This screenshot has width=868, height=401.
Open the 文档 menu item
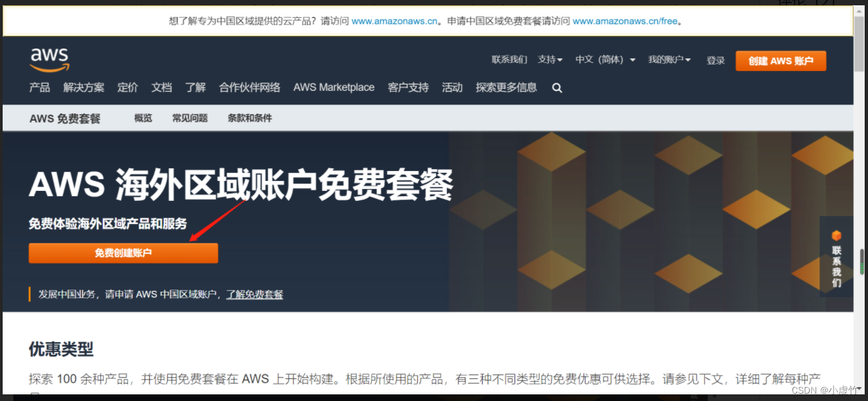(x=162, y=87)
